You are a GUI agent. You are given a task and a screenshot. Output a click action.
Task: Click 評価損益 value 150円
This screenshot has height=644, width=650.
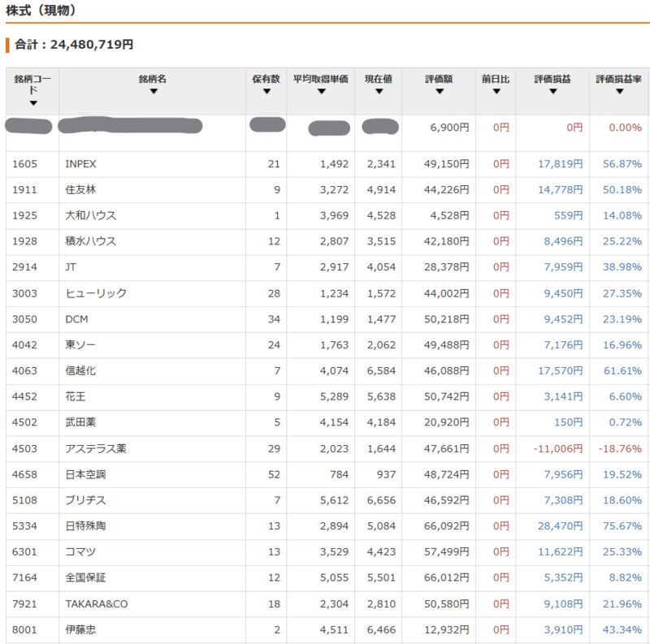[568, 422]
